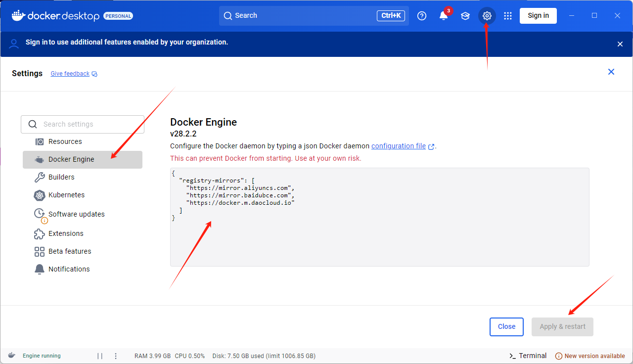This screenshot has width=633, height=364.
Task: Click the red startup risk warning text
Action: point(266,158)
